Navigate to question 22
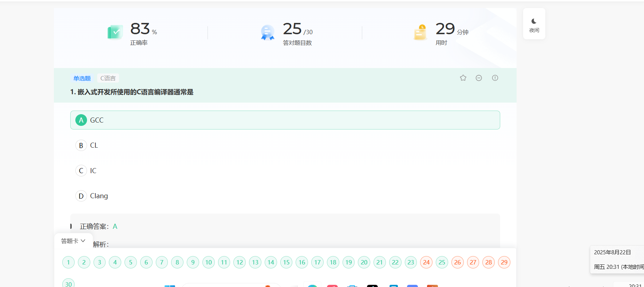 tap(395, 262)
